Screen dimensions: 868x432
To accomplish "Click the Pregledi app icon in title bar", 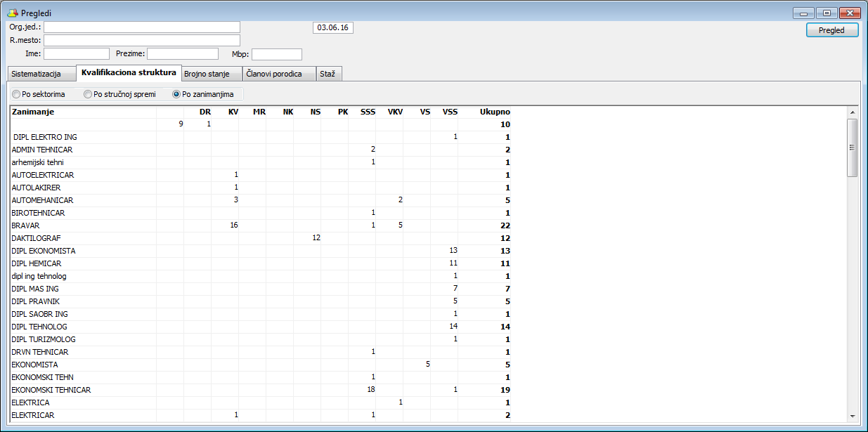I will point(12,13).
